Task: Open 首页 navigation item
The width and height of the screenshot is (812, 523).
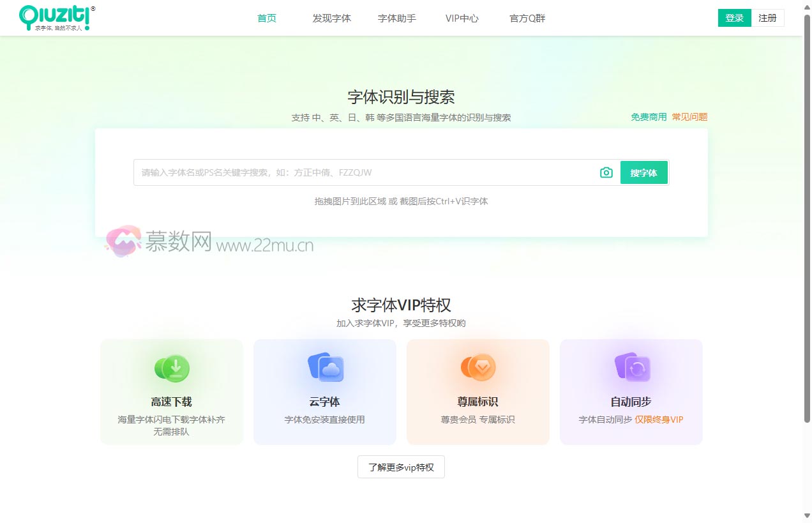Action: 266,18
